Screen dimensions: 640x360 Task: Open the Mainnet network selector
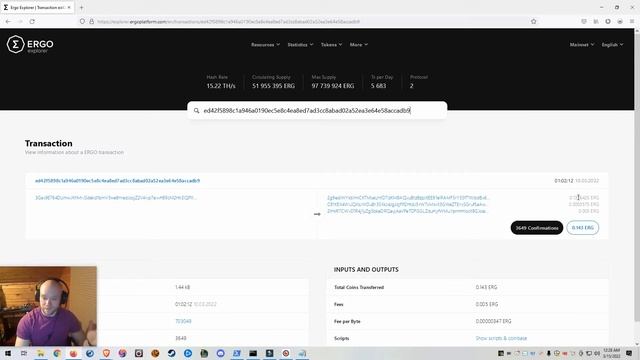coord(582,44)
